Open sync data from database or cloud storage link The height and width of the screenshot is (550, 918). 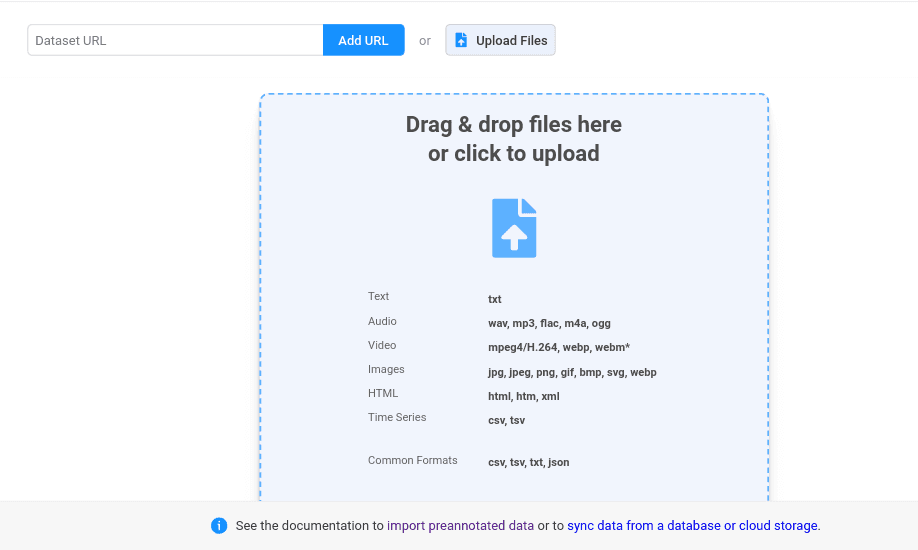[x=692, y=526]
